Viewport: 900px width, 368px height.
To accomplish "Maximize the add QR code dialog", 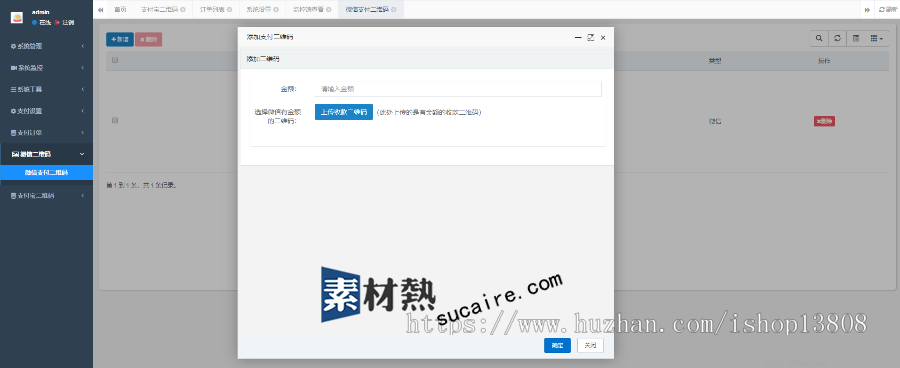I will pyautogui.click(x=591, y=37).
